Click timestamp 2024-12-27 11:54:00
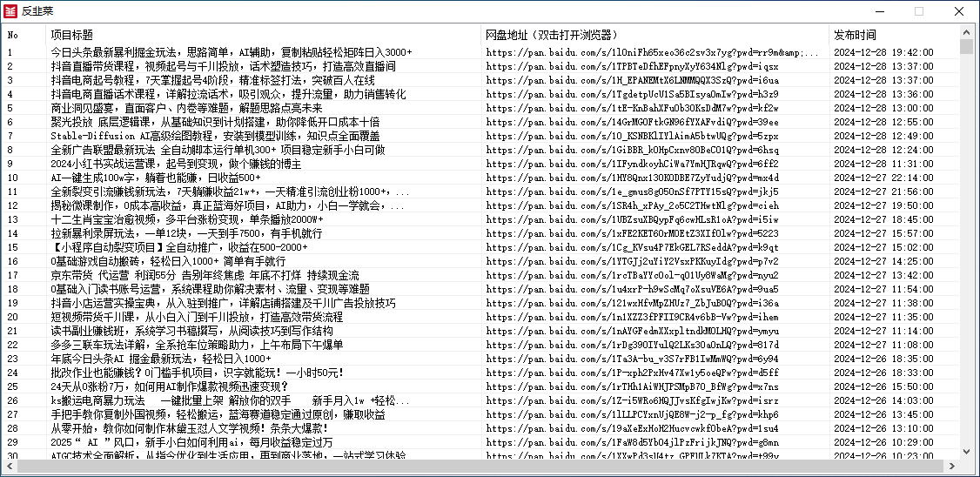The image size is (980, 477). pyautogui.click(x=883, y=290)
